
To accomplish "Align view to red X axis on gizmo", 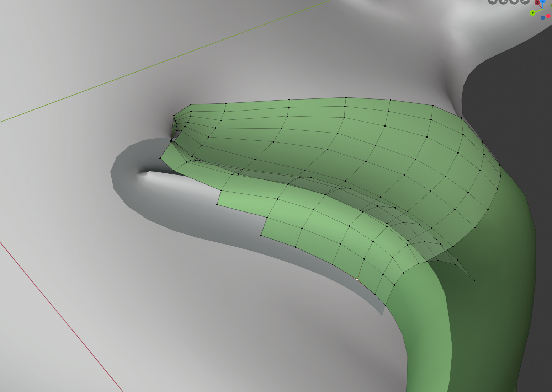I will click(x=537, y=2).
